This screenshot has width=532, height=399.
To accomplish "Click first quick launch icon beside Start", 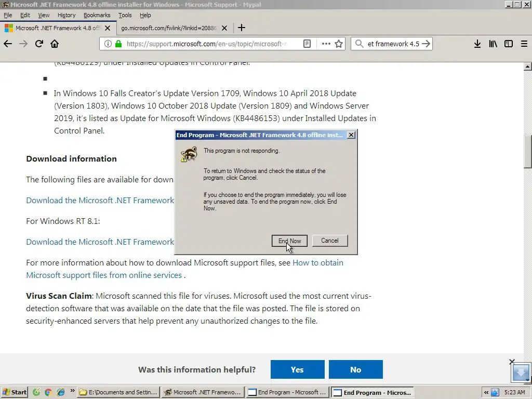I will [36, 392].
